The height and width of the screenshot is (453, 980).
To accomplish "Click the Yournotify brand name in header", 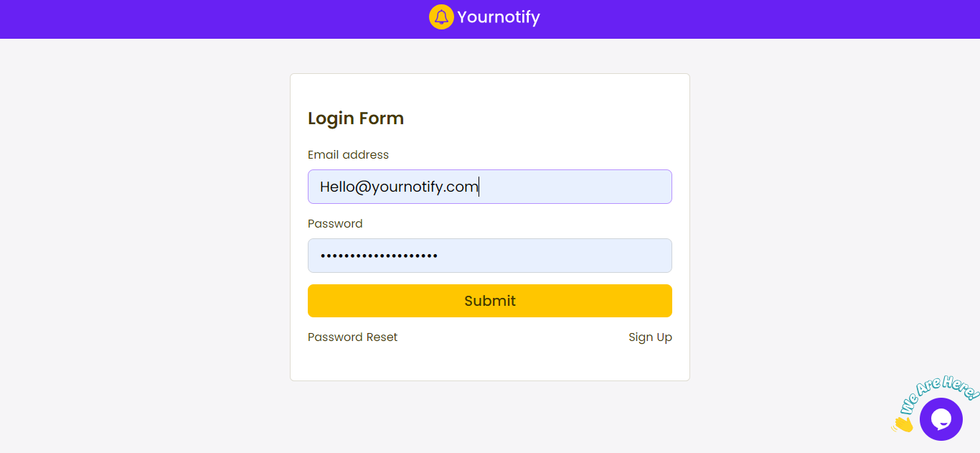I will (499, 17).
